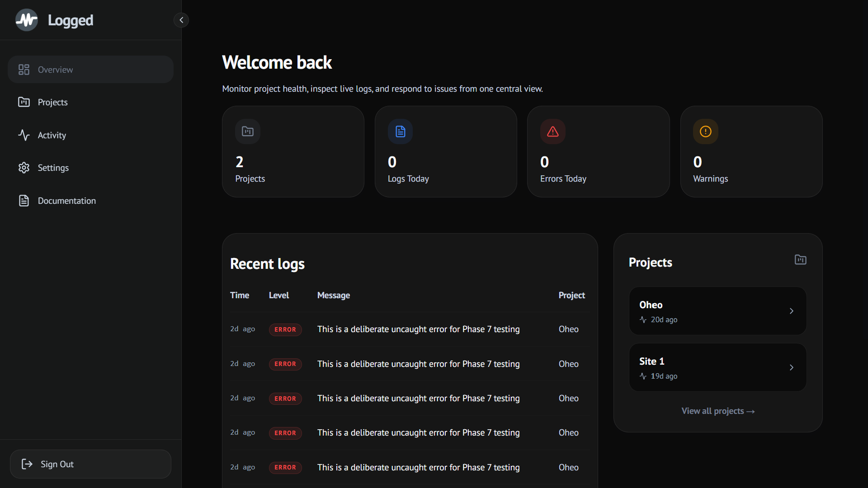This screenshot has height=488, width=868.
Task: Click the orange Warnings alert icon
Action: [x=706, y=131]
